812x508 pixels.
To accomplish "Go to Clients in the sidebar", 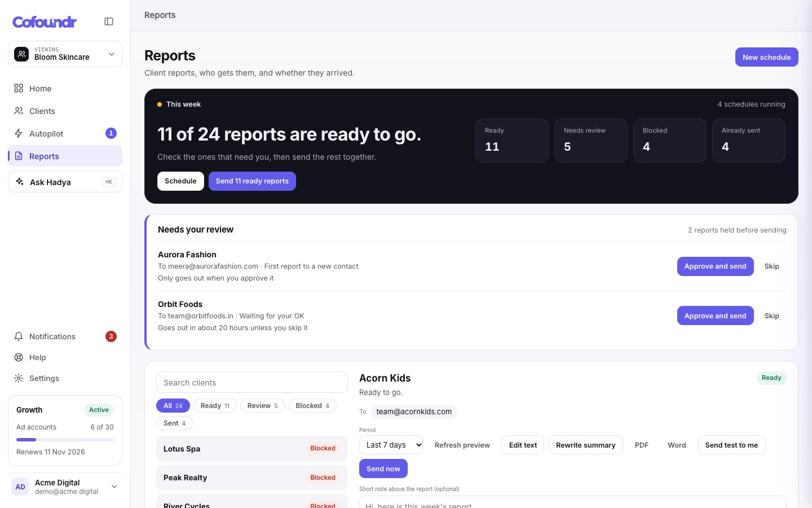I will click(x=65, y=111).
